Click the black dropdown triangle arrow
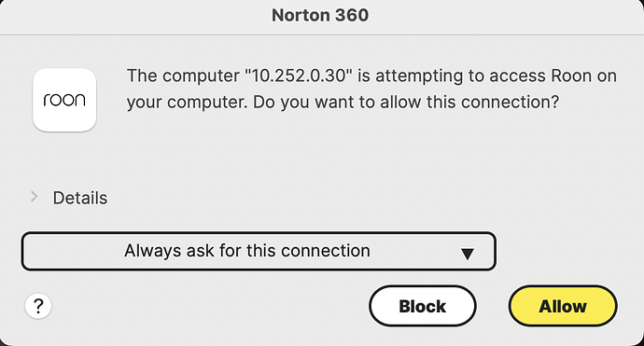The width and height of the screenshot is (644, 346). (x=467, y=254)
